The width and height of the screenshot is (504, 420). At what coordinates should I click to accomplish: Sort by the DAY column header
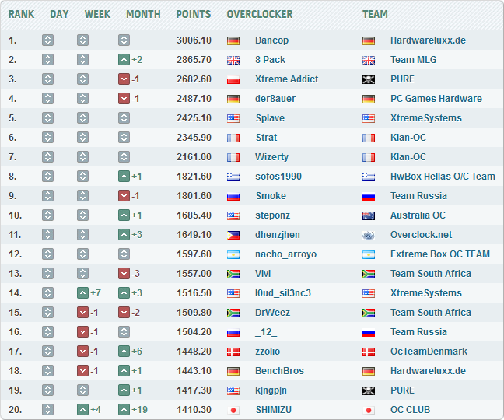coord(59,14)
